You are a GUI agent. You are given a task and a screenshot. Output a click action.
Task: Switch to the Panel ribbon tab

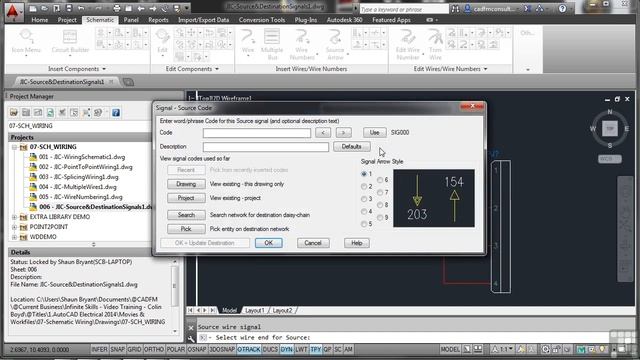pos(131,20)
